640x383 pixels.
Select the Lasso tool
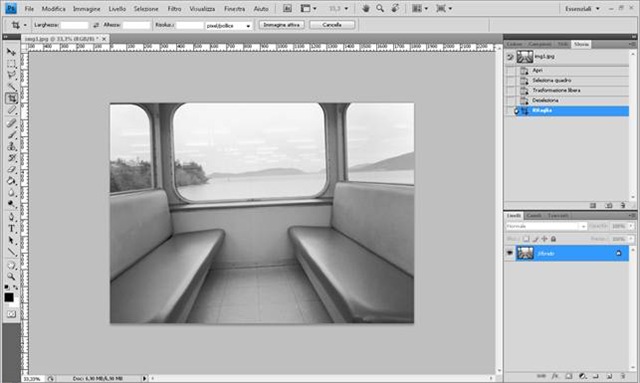click(11, 75)
